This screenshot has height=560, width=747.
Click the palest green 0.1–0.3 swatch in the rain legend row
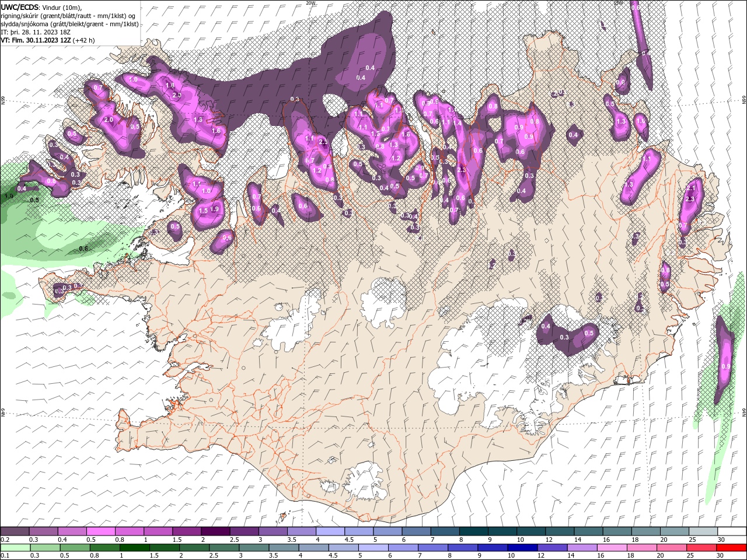click(x=15, y=548)
